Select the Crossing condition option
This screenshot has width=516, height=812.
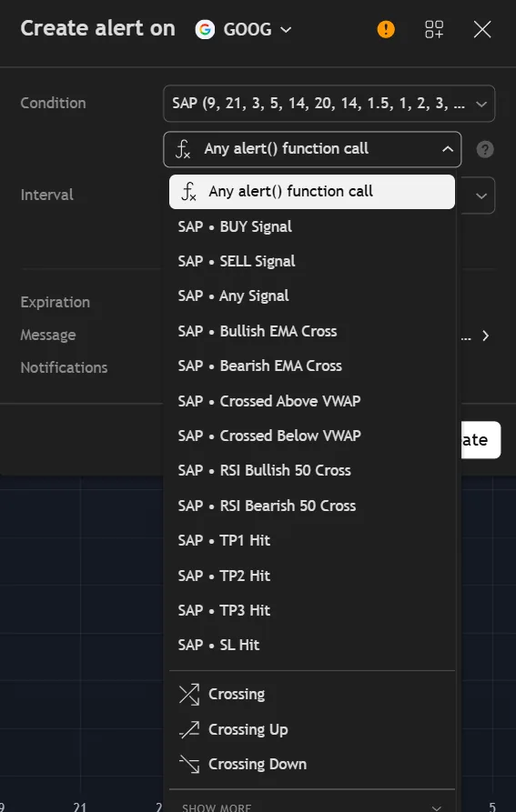(x=312, y=695)
